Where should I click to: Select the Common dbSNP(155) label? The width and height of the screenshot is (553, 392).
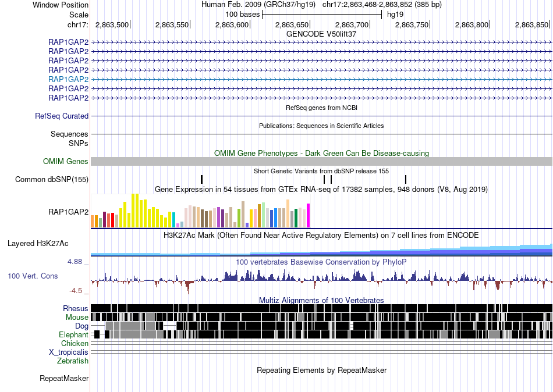(x=52, y=180)
